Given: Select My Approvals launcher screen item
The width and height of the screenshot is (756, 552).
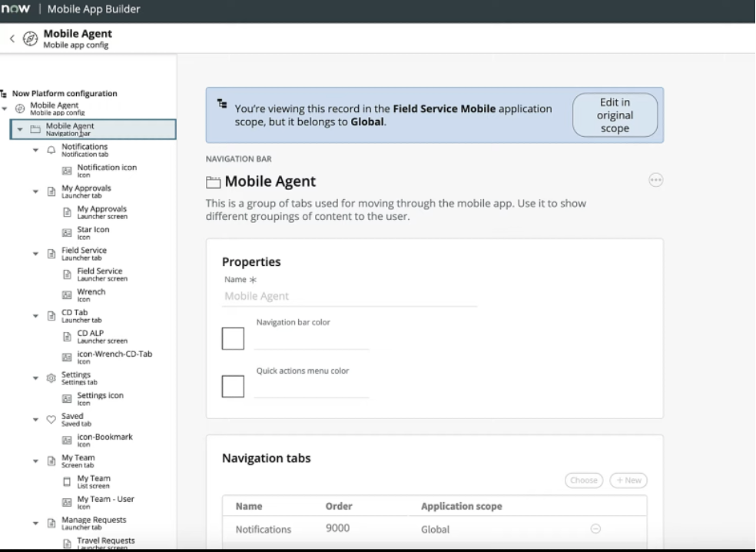Looking at the screenshot, I should 101,212.
